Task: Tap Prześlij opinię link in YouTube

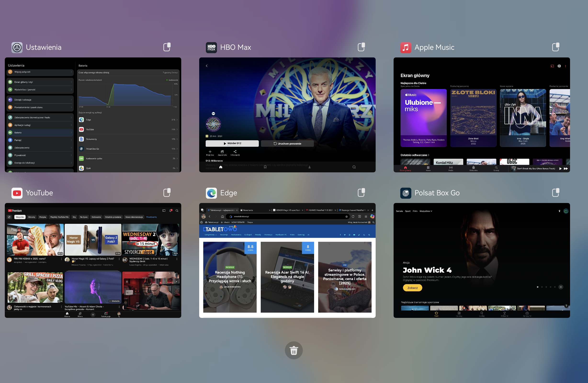Action: [x=151, y=217]
